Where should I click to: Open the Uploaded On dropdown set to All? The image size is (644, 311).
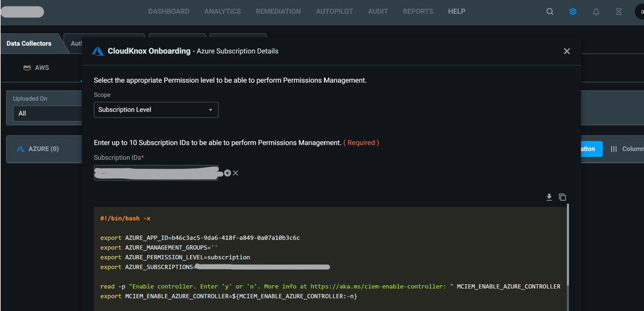pyautogui.click(x=47, y=113)
